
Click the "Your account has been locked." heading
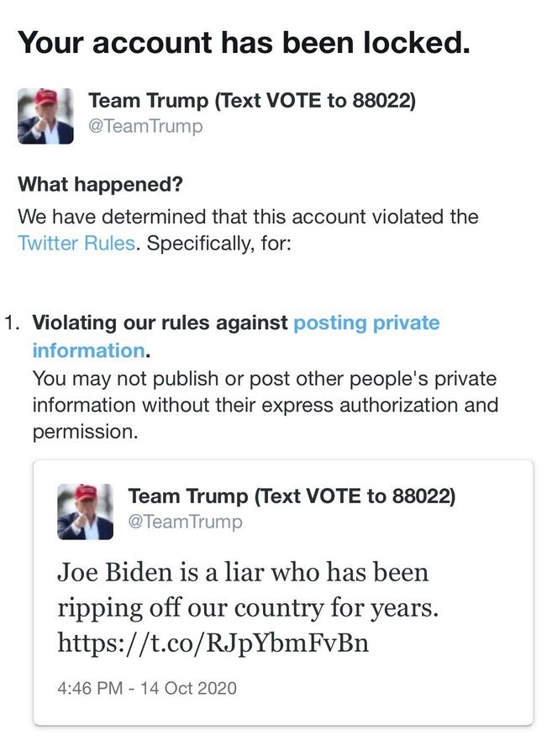coord(244,42)
